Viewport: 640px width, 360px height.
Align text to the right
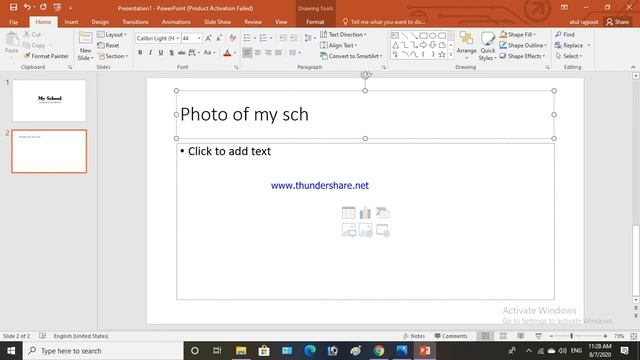coord(268,53)
